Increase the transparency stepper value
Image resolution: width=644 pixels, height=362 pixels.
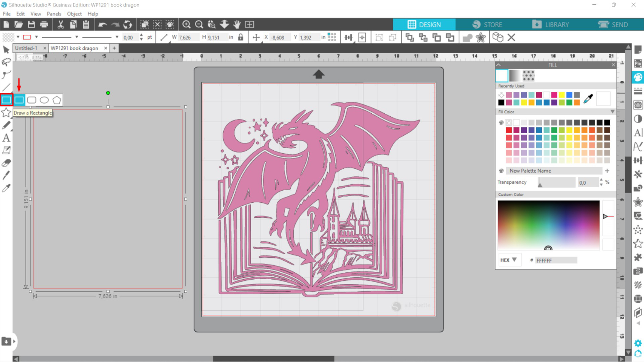click(601, 180)
